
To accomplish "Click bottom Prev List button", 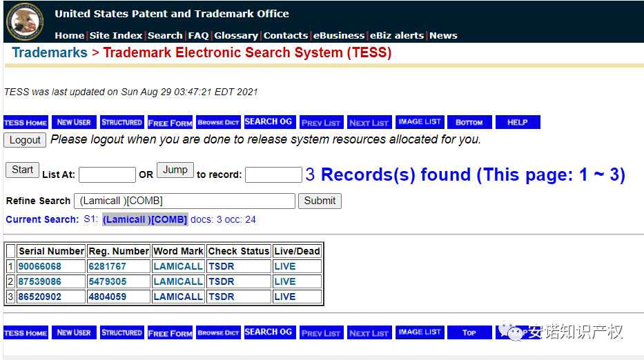I will pyautogui.click(x=321, y=332).
